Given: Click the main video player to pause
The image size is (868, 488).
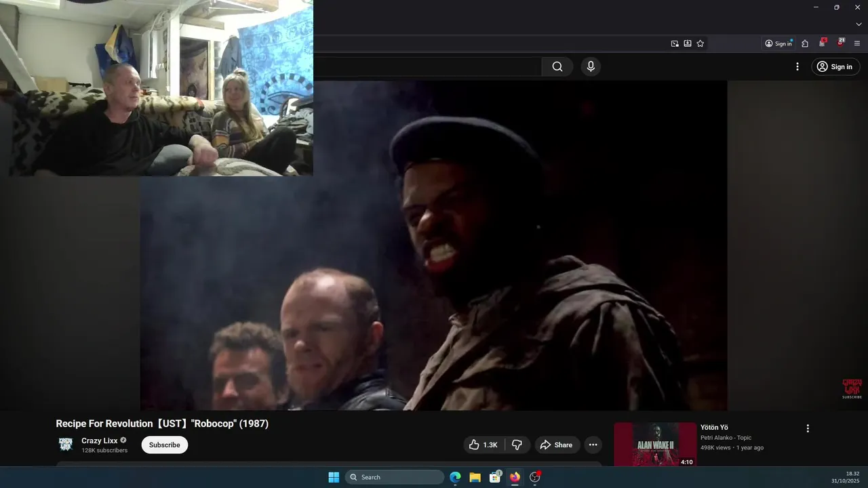Looking at the screenshot, I should (x=434, y=245).
